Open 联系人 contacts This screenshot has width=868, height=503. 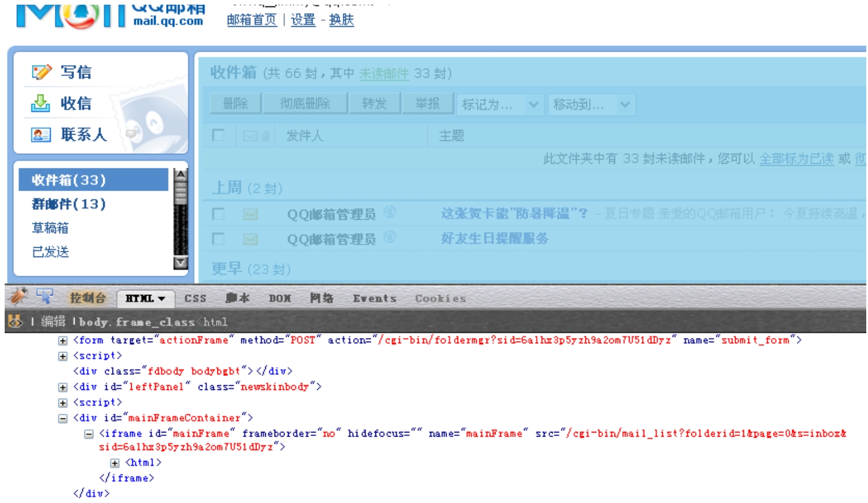click(84, 135)
